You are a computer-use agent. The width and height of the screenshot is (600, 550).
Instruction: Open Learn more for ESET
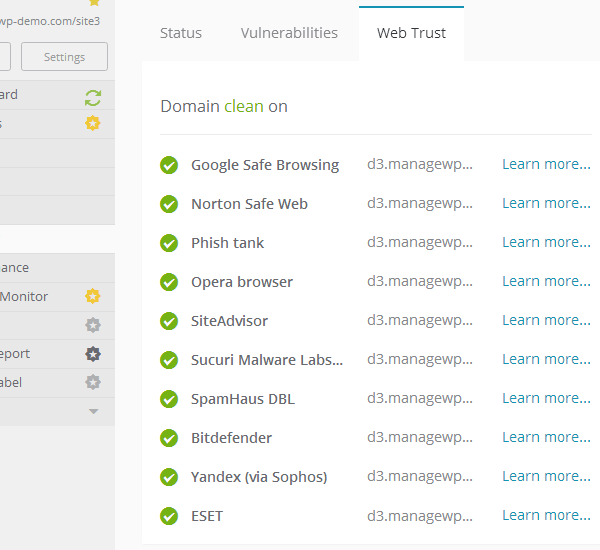(x=546, y=516)
